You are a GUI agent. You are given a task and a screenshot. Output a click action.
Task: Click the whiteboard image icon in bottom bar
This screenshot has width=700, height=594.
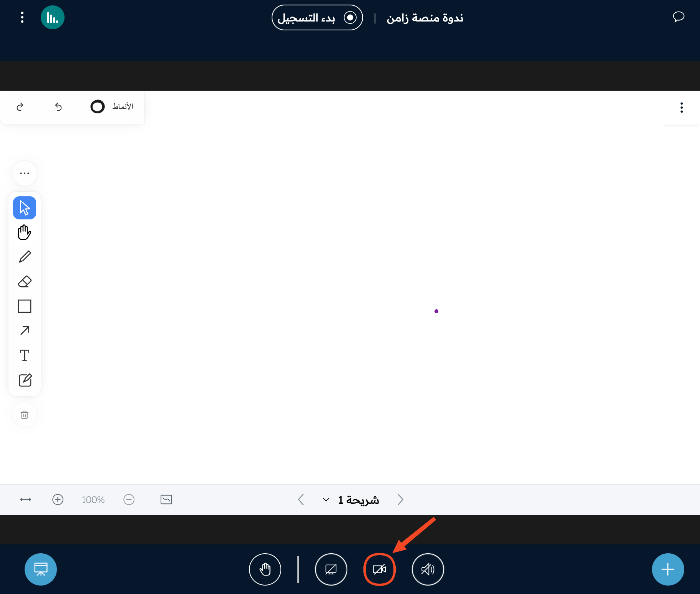[x=166, y=499]
